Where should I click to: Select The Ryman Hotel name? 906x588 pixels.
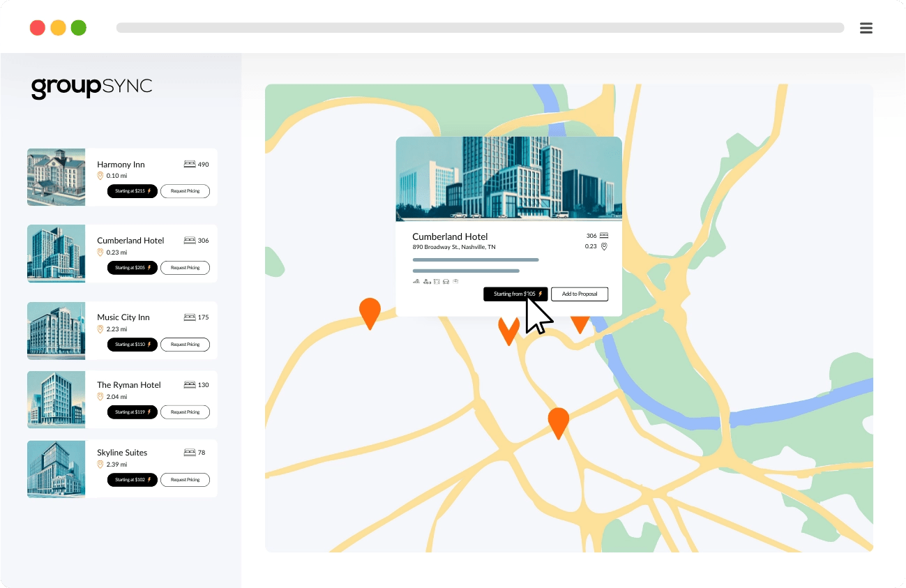(129, 385)
